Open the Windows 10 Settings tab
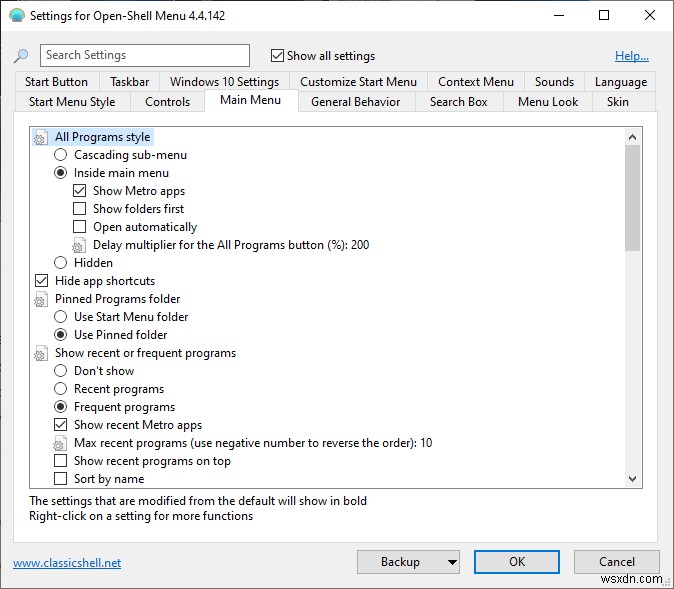Image resolution: width=674 pixels, height=589 pixels. pyautogui.click(x=224, y=82)
